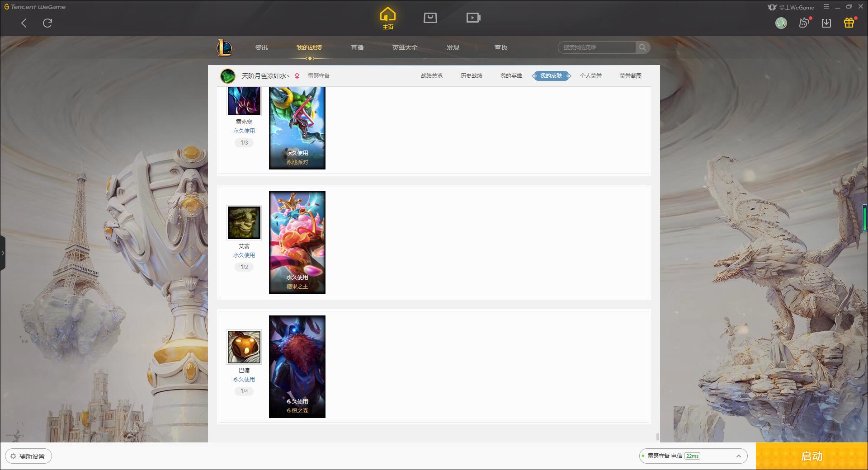Click the 1/3 skin count badge
Viewport: 868px width, 470px height.
tap(244, 143)
